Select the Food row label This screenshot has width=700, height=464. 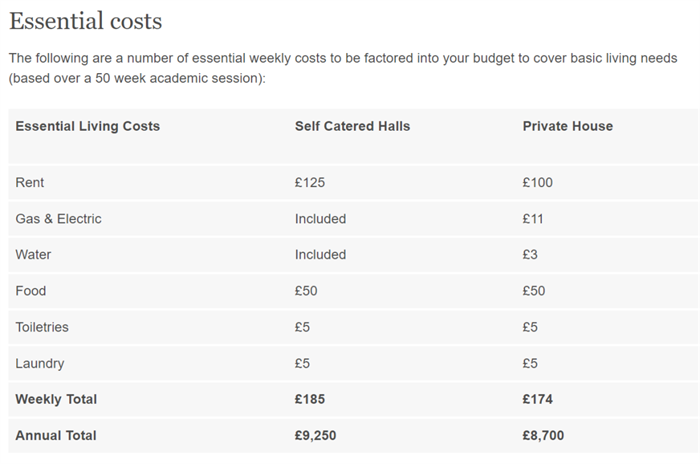[30, 291]
